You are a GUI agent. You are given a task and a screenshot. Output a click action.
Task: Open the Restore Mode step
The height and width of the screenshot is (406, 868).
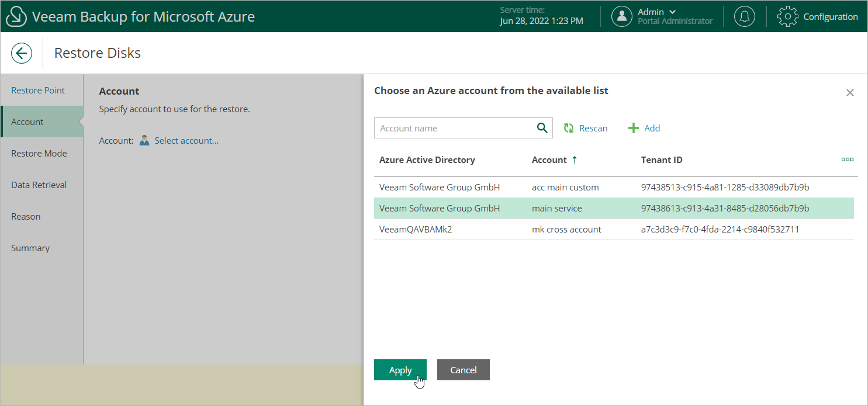(39, 154)
